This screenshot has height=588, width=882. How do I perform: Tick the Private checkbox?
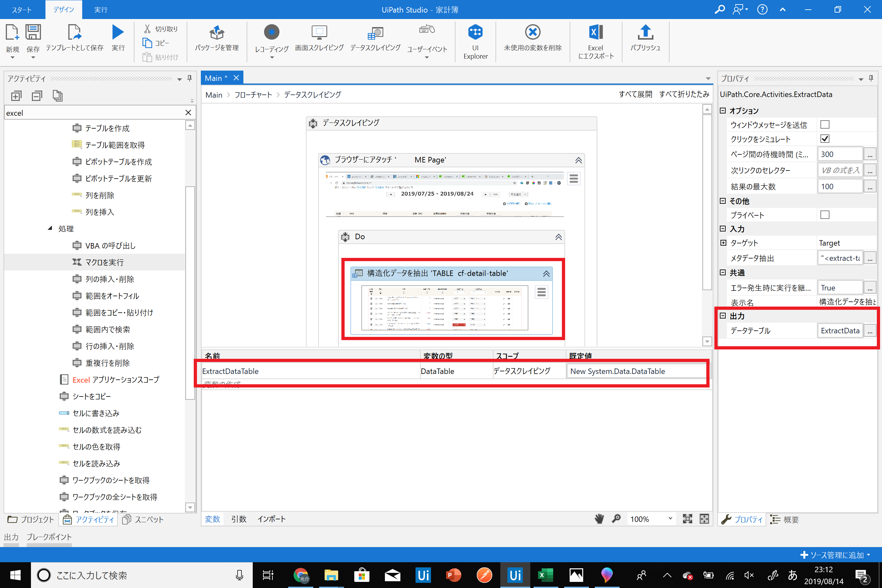point(825,215)
